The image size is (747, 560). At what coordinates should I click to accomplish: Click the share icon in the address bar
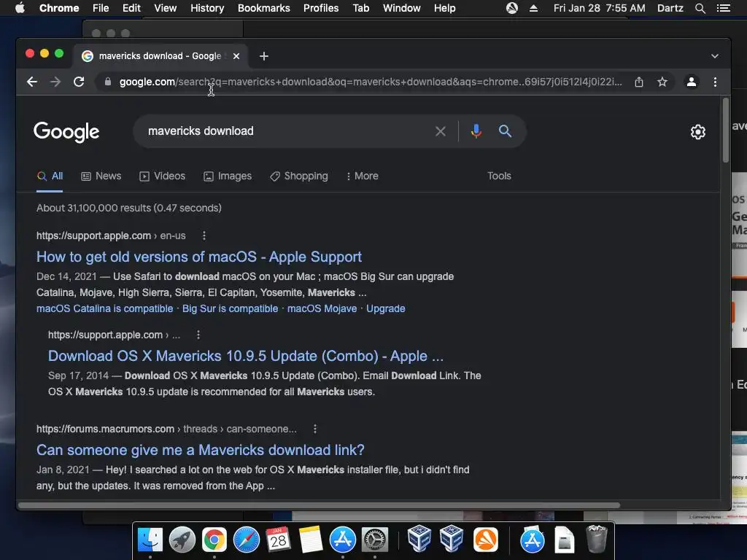point(639,82)
